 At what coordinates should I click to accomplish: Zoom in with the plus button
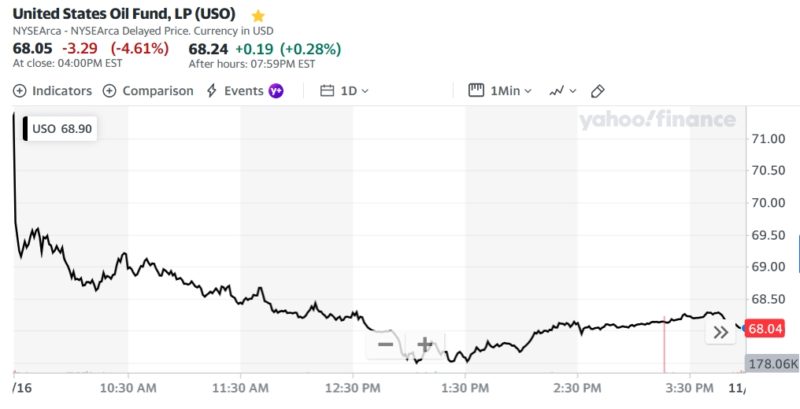424,346
